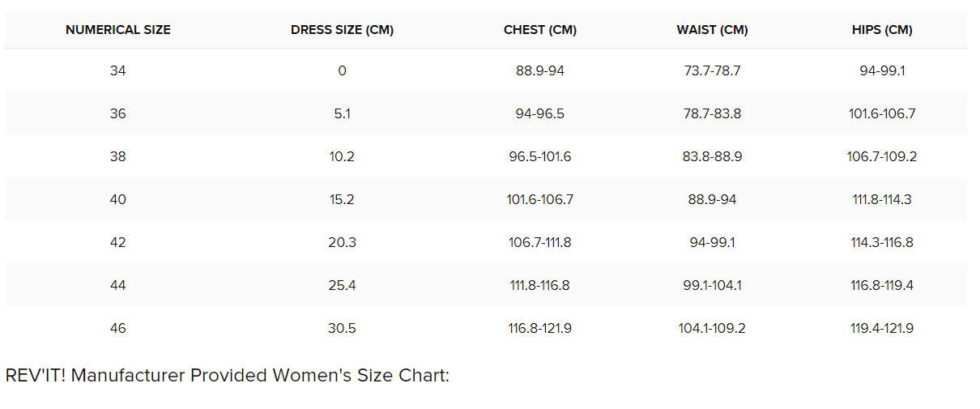
Task: Click hips value 106.7-109.2
Action: click(x=882, y=156)
